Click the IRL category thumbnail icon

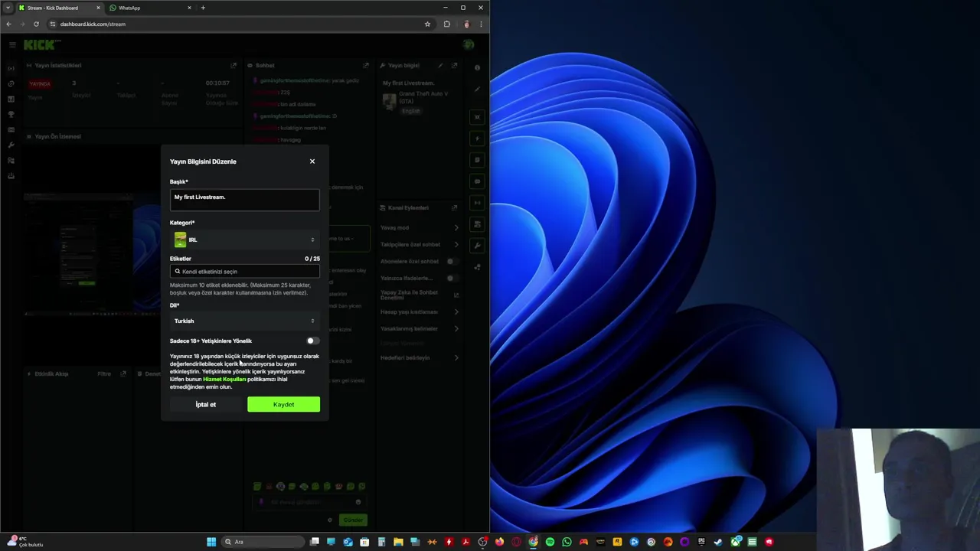coord(180,240)
